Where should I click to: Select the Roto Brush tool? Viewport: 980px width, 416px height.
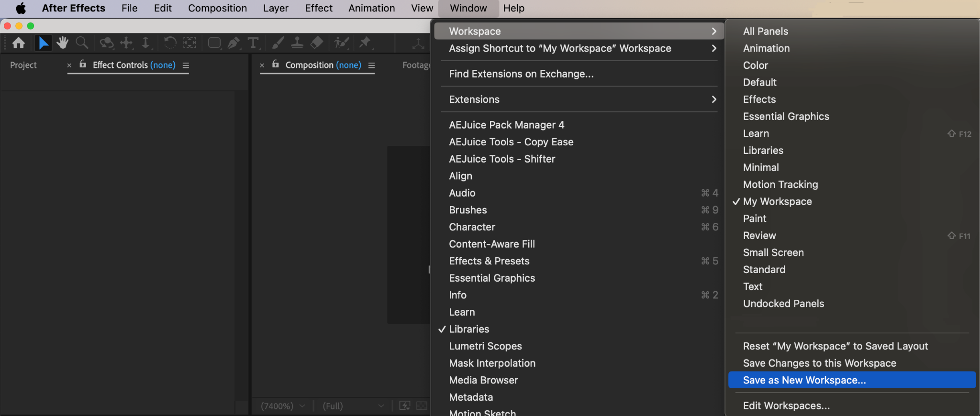click(x=341, y=43)
